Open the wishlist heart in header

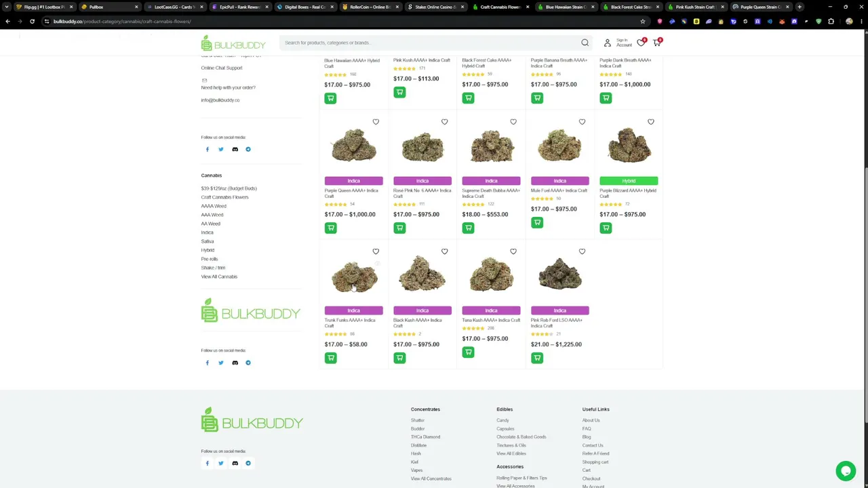[641, 43]
